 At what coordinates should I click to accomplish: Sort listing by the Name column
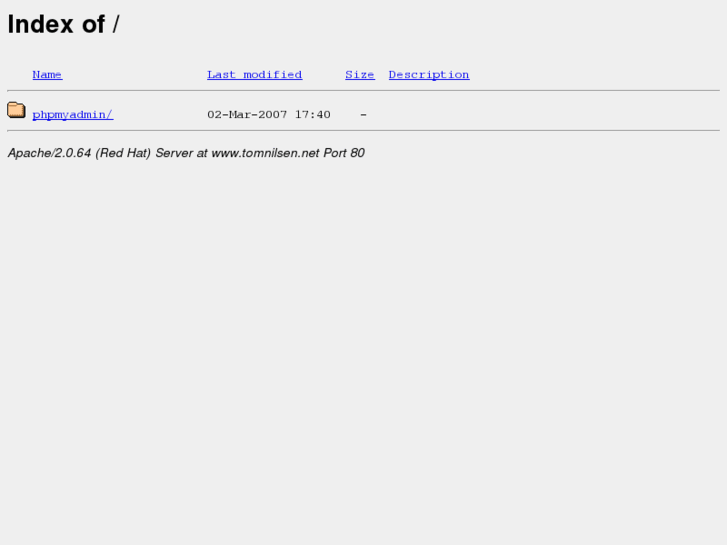click(x=47, y=75)
